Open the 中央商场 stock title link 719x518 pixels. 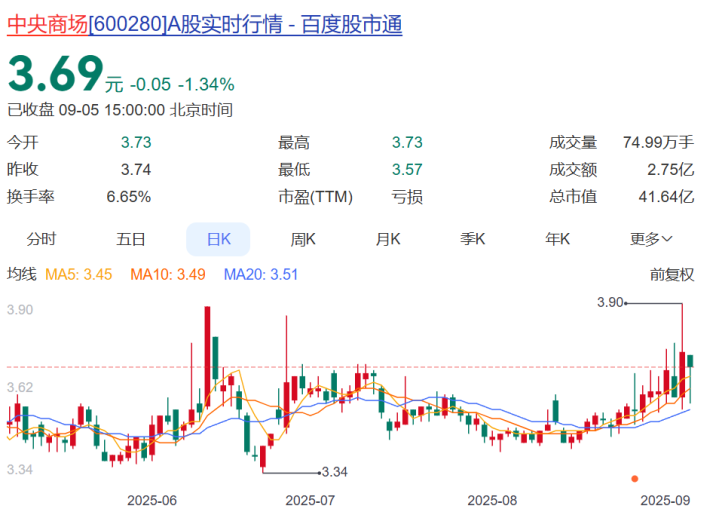(205, 24)
